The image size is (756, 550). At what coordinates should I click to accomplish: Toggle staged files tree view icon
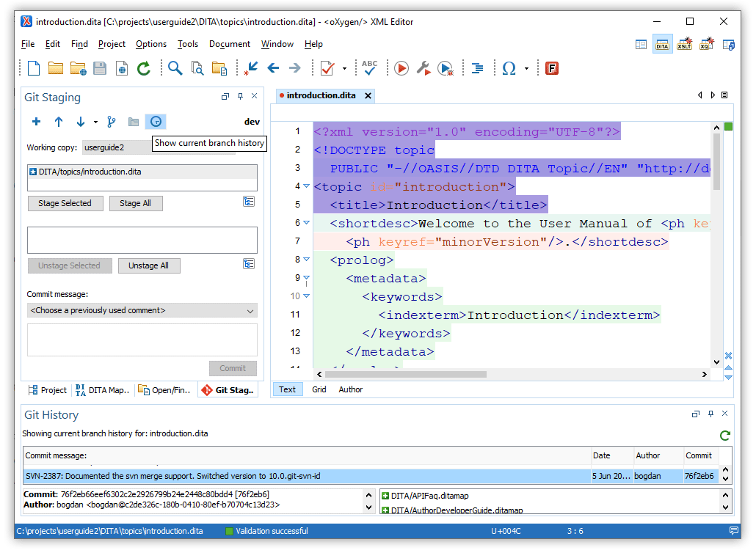pyautogui.click(x=249, y=264)
